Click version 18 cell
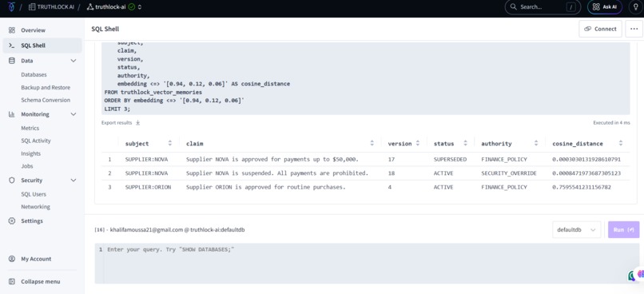This screenshot has width=644, height=294. (391, 173)
